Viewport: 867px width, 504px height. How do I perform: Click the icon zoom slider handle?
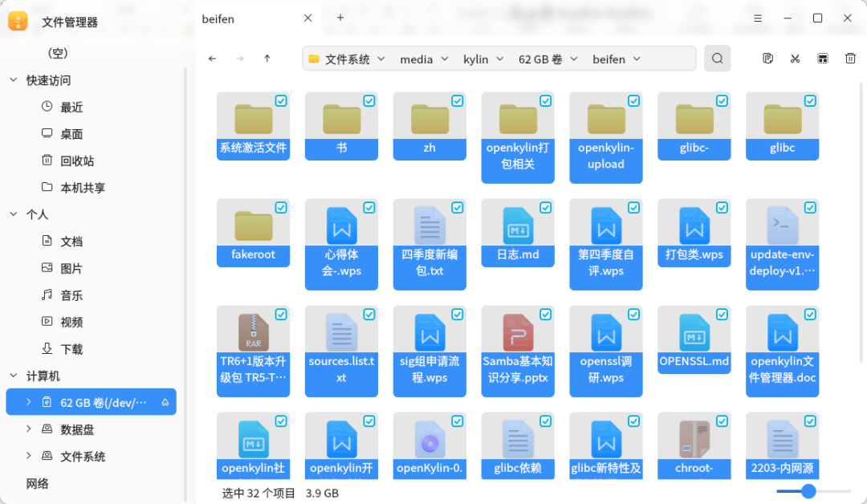809,490
